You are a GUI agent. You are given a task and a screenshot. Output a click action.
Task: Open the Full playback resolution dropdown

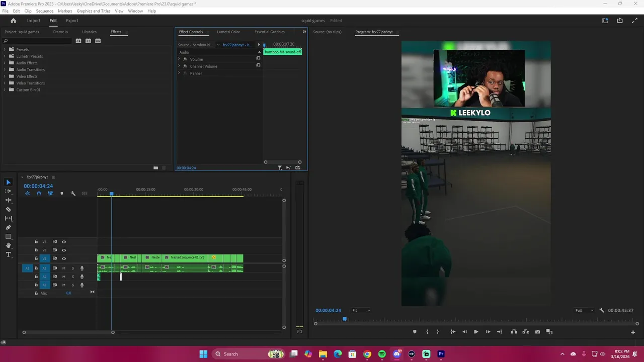(x=585, y=310)
